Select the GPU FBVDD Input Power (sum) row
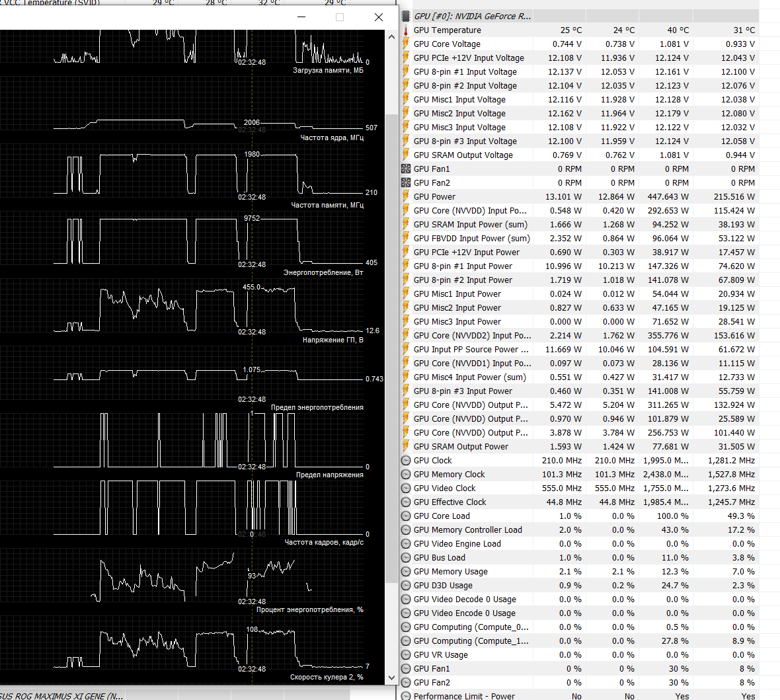 [x=578, y=239]
